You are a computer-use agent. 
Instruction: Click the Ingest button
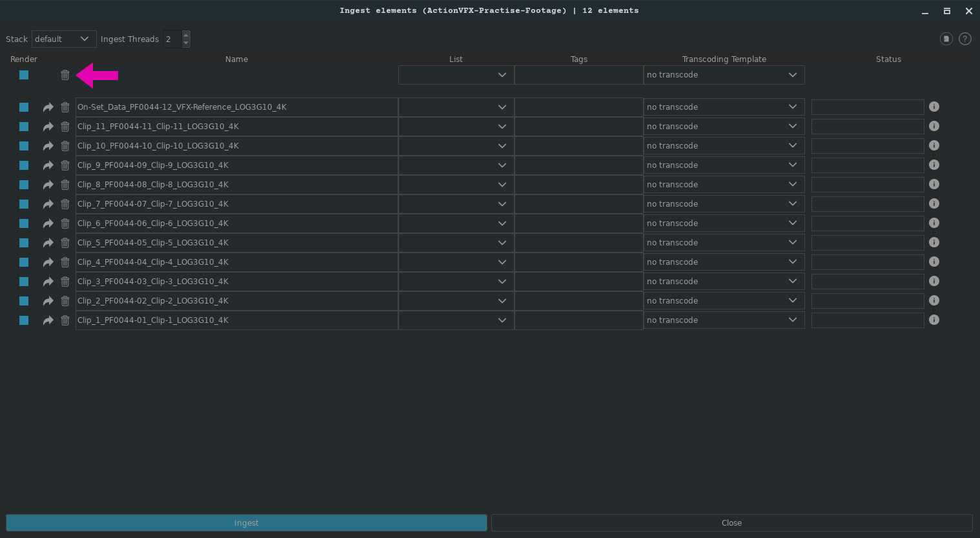(246, 522)
